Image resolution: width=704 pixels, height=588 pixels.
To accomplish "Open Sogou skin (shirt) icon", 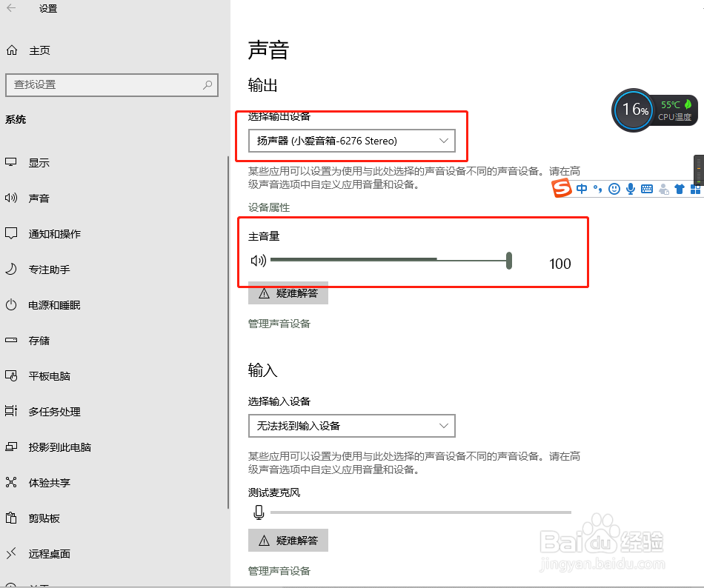I will (680, 188).
